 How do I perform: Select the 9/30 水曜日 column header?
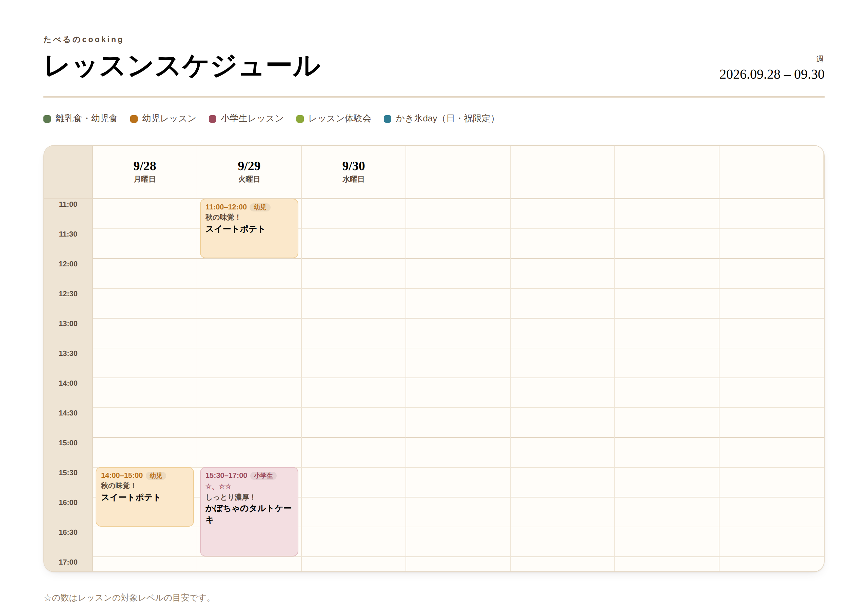click(x=354, y=171)
